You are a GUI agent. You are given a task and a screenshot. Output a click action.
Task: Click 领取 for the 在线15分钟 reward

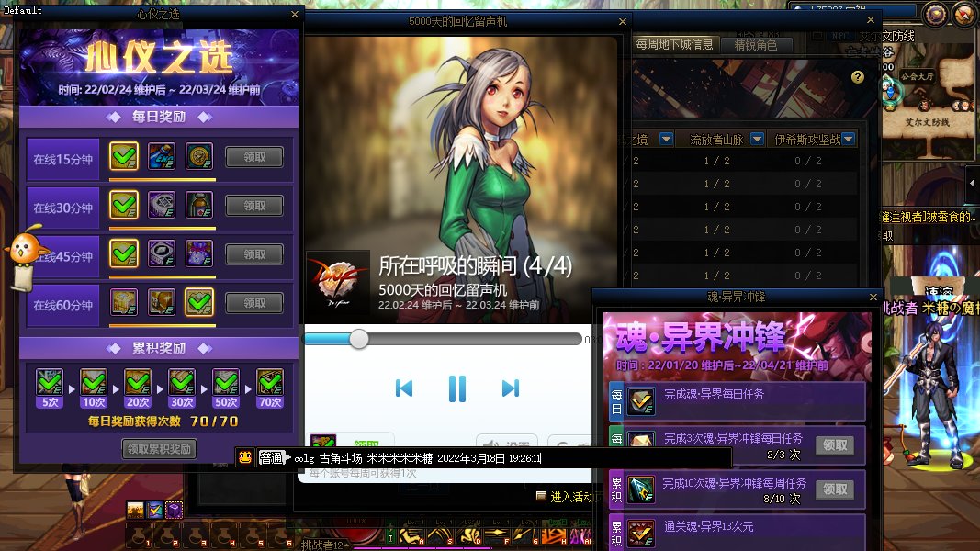click(x=254, y=157)
